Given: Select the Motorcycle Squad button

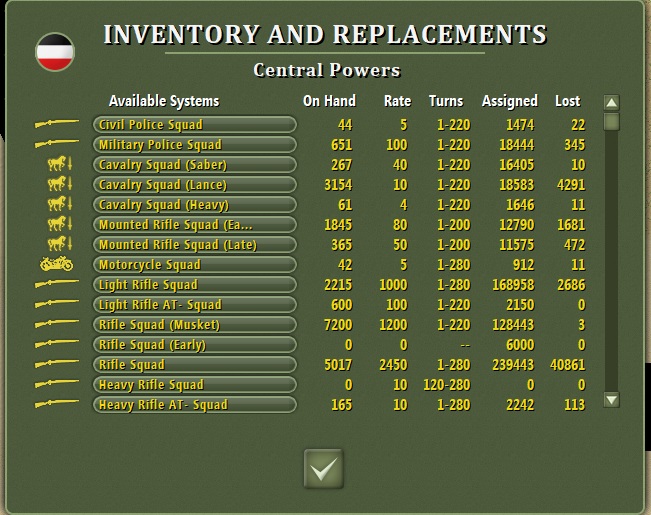Looking at the screenshot, I should click(195, 264).
